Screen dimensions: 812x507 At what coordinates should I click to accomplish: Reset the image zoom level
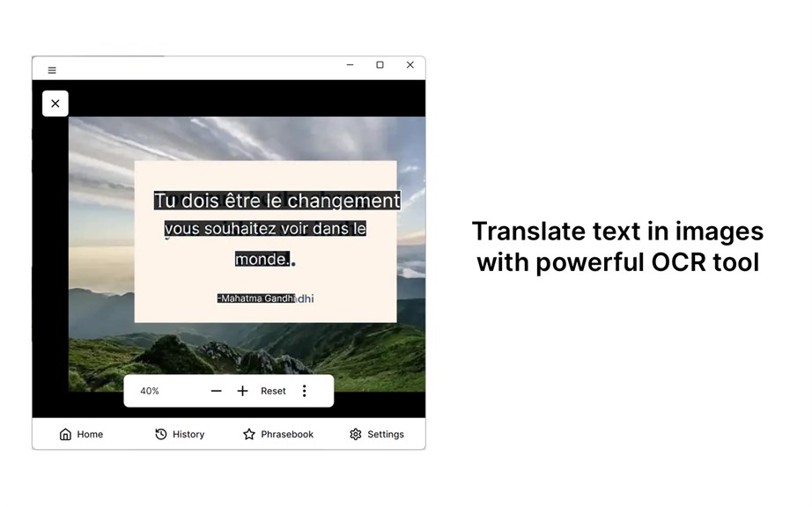[273, 391]
